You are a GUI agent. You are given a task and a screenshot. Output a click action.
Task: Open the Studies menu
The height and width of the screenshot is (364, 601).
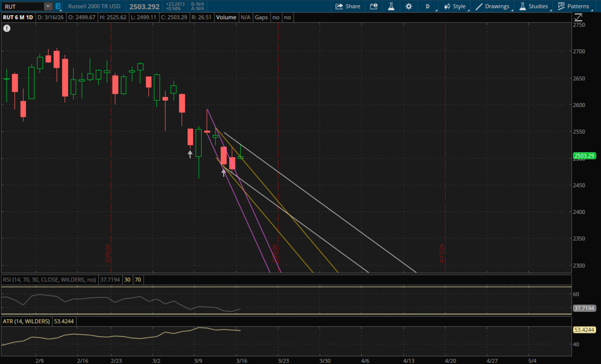click(534, 6)
